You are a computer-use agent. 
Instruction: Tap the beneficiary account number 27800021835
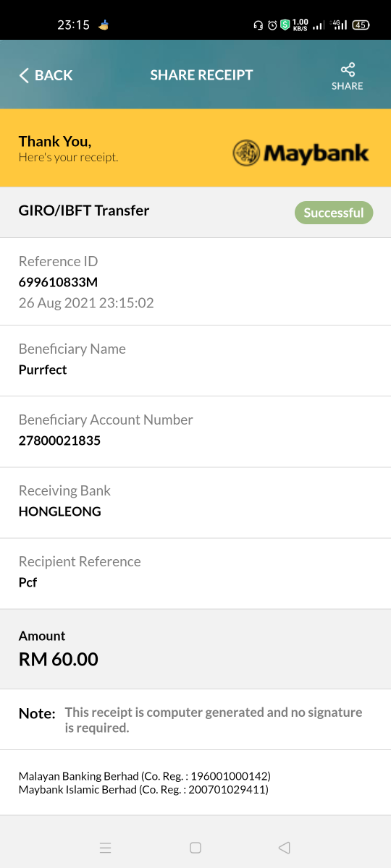tap(59, 441)
